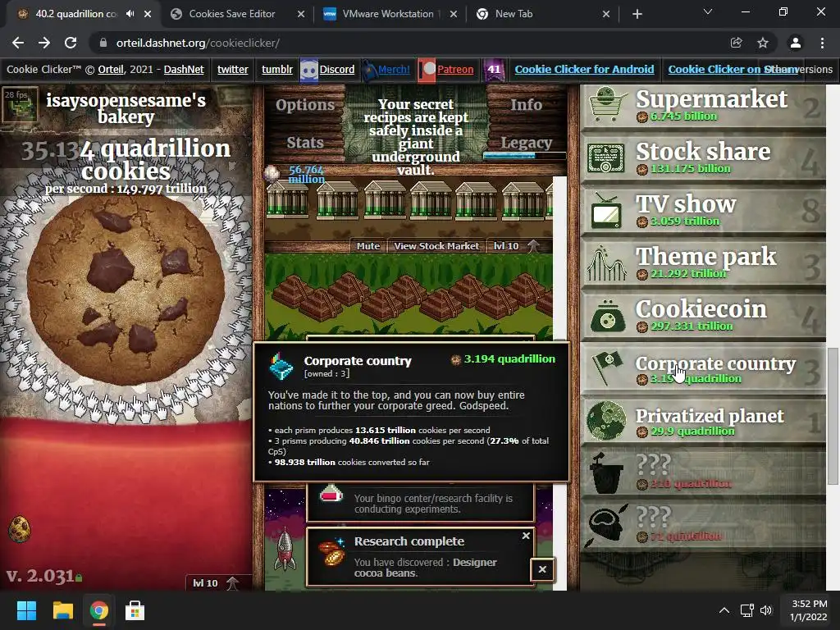This screenshot has height=630, width=840.
Task: Rename the bakery via isaysopensesame's bakery name
Action: [x=126, y=107]
